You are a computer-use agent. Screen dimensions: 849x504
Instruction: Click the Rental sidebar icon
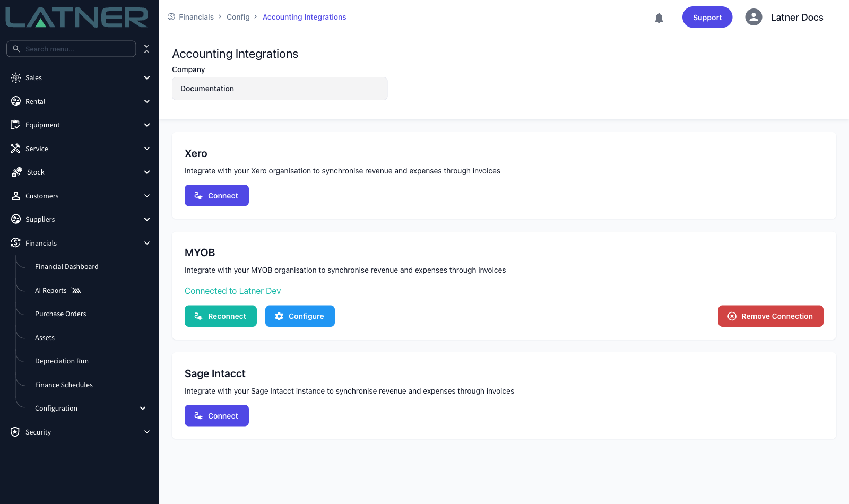point(16,101)
